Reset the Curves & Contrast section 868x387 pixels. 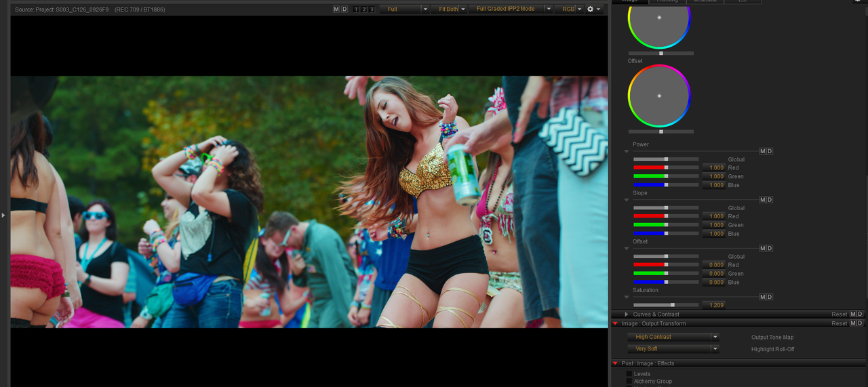[839, 314]
